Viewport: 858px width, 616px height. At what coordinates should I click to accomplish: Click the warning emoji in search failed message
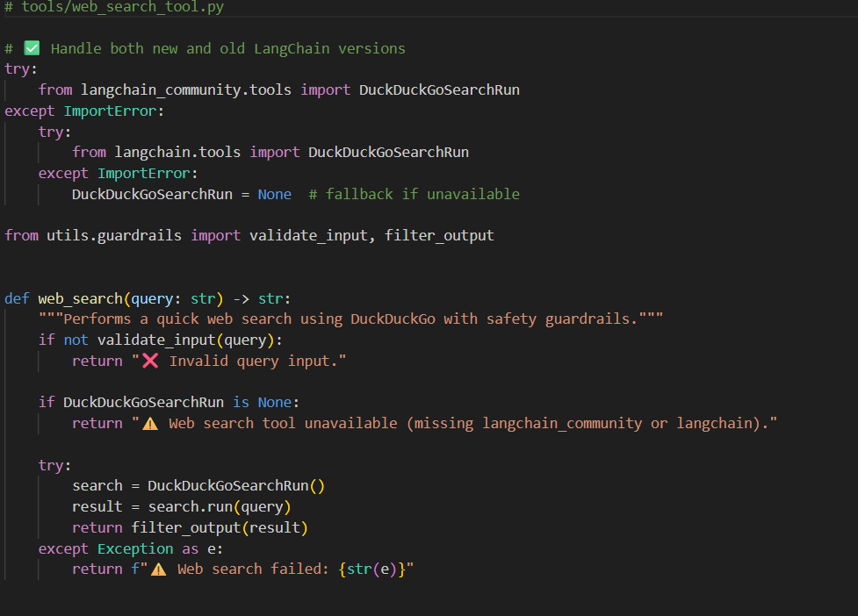point(156,569)
